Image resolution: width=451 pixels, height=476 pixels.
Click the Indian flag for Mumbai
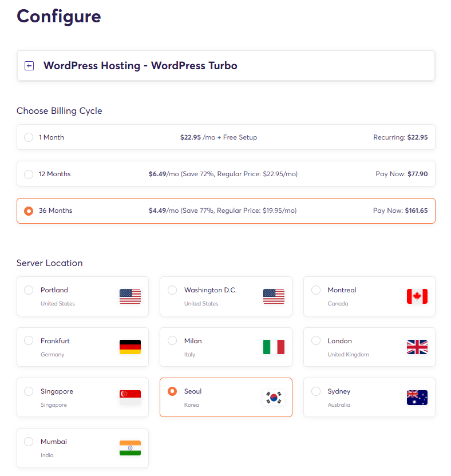coord(130,448)
